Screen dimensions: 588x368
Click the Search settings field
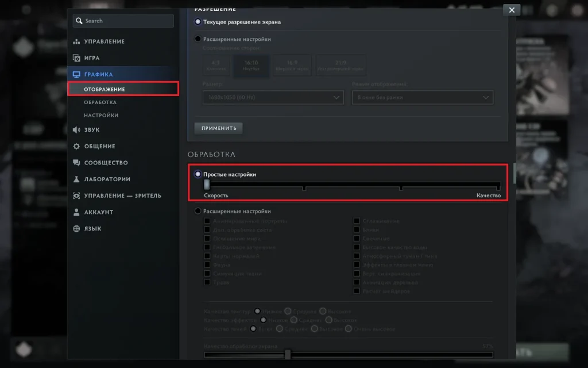[123, 21]
